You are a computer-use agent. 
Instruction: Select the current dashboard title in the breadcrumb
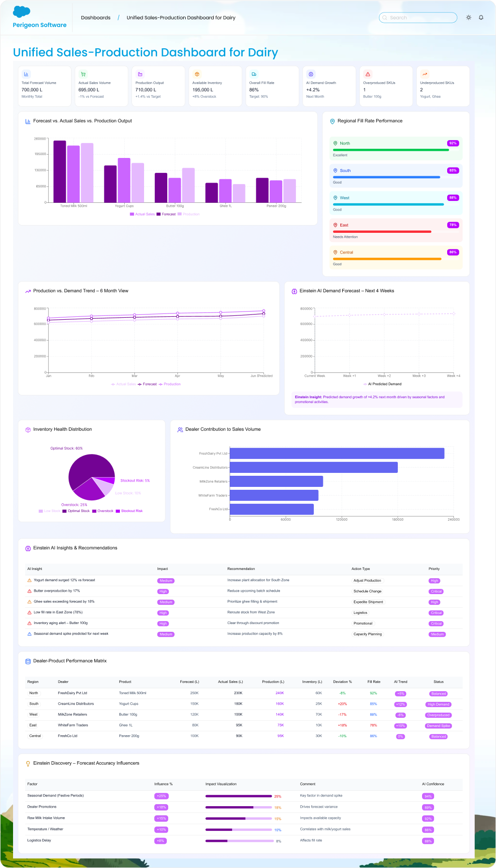tap(181, 18)
